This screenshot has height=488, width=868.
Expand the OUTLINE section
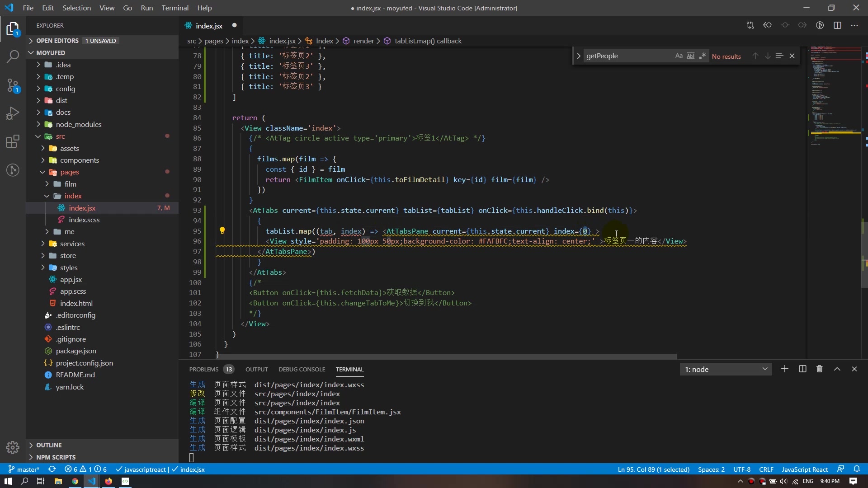pos(102,445)
